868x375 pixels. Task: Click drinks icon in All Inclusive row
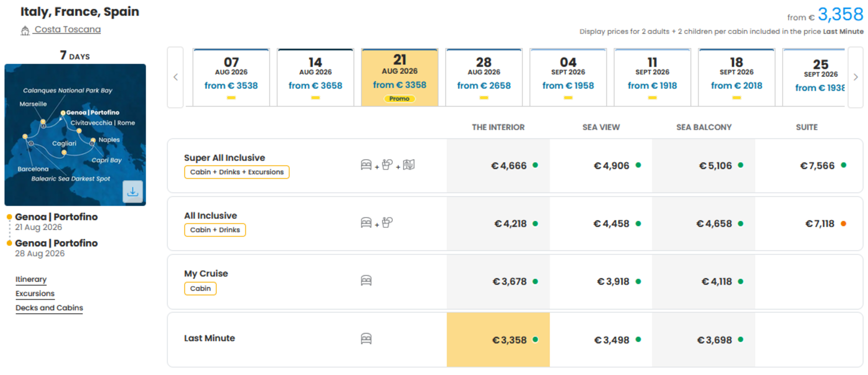(387, 222)
